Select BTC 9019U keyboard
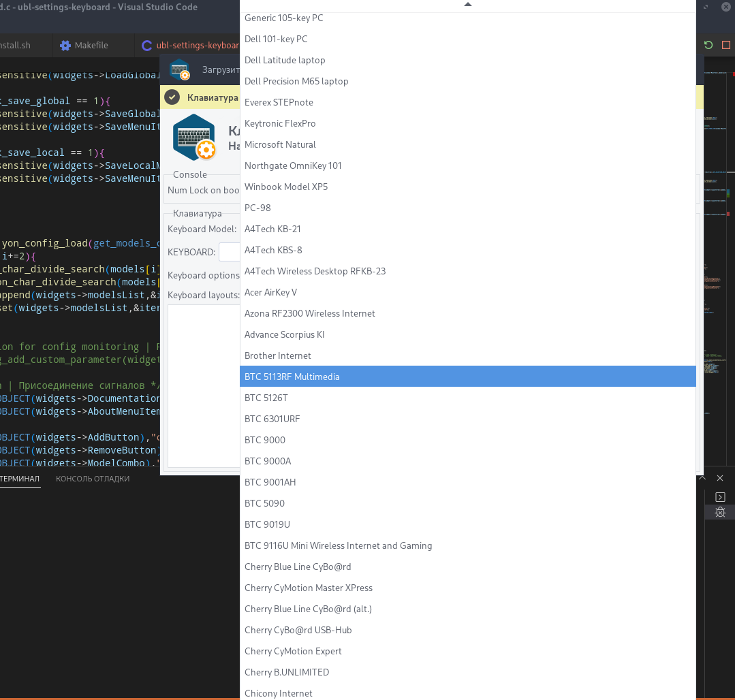Screen dimensions: 735x700 (467, 524)
